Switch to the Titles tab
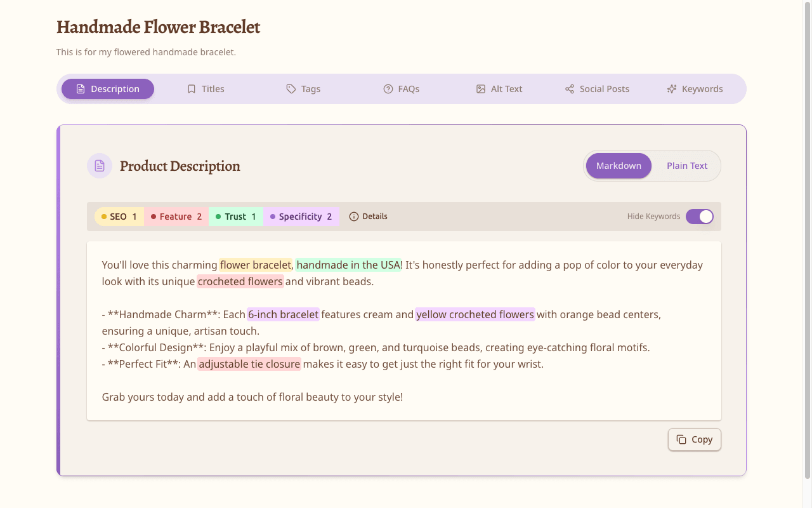This screenshot has width=812, height=508. tap(206, 89)
